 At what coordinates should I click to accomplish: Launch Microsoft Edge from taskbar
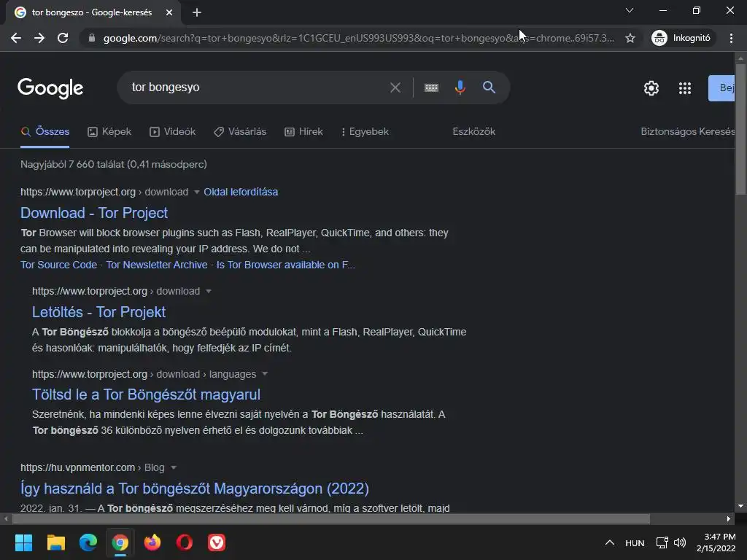coord(88,542)
